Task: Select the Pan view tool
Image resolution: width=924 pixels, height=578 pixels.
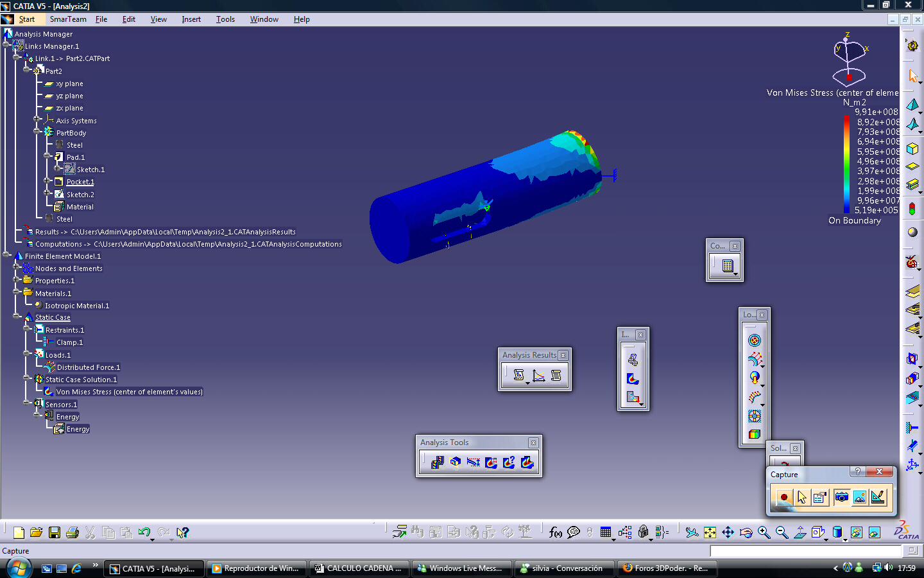Action: 728,532
